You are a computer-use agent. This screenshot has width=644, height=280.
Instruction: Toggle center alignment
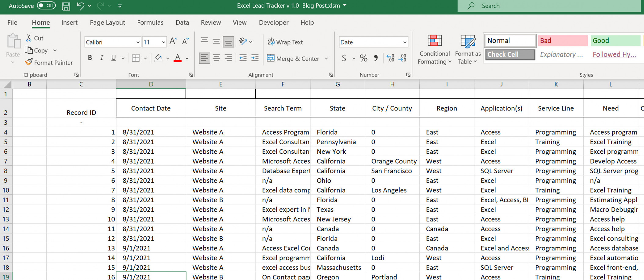216,58
